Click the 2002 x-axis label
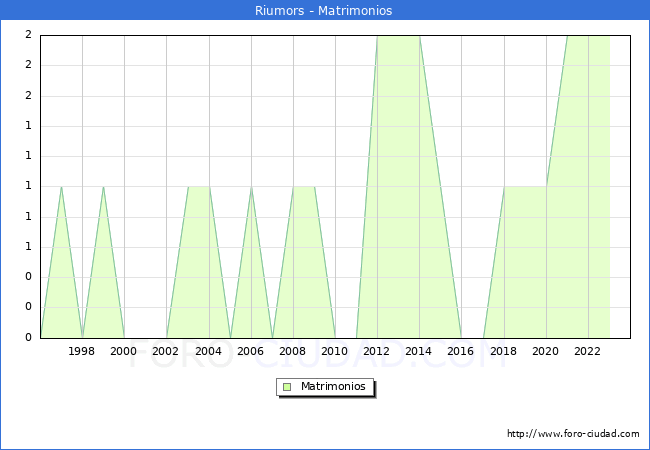 (165, 351)
